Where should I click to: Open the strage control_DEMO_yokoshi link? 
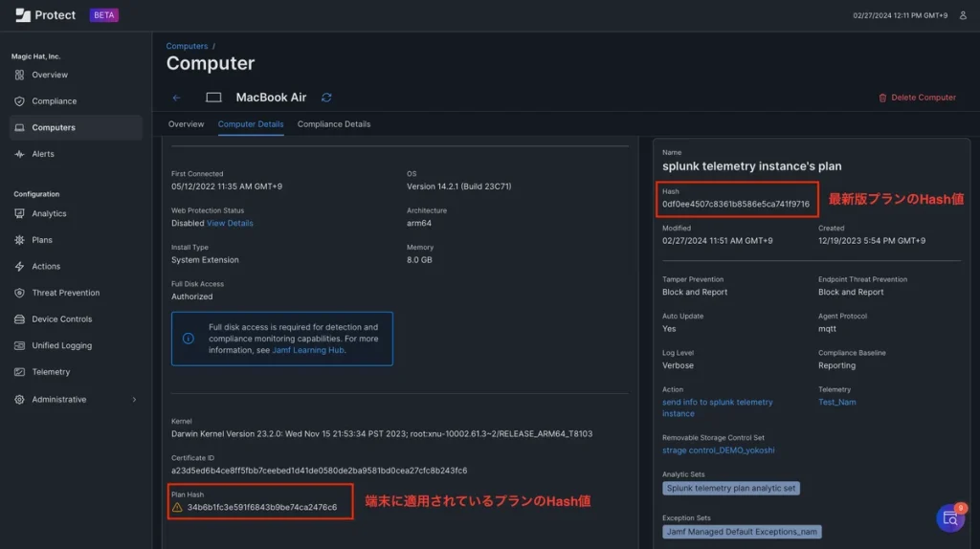[x=718, y=450]
